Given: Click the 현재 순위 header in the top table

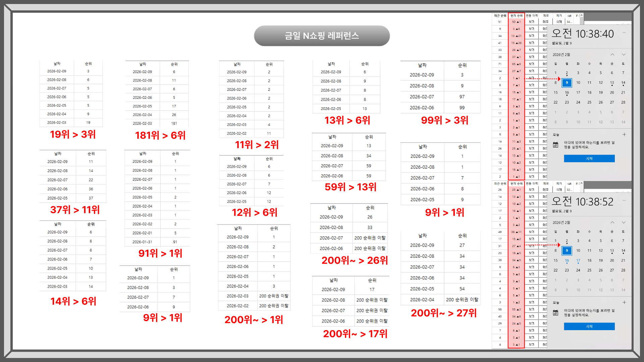Looking at the screenshot, I should point(517,16).
